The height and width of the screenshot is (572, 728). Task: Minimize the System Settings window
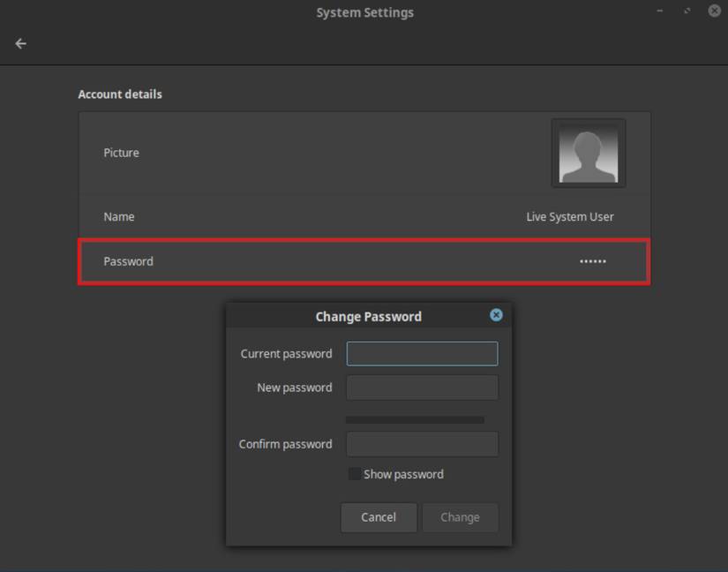coord(660,11)
